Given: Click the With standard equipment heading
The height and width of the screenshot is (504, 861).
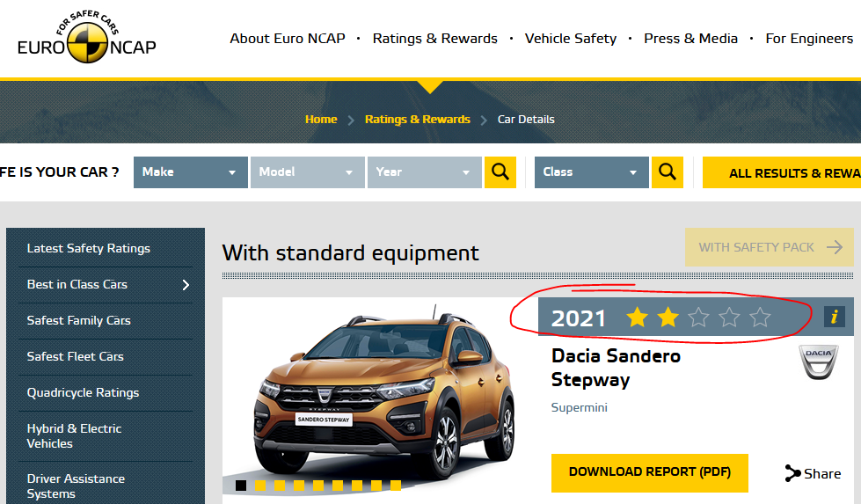Looking at the screenshot, I should [350, 253].
